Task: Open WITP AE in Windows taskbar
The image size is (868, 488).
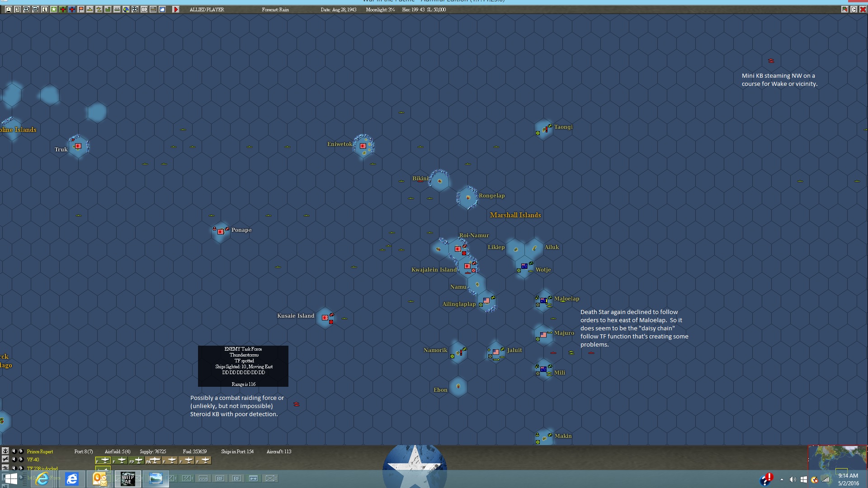Action: click(128, 479)
